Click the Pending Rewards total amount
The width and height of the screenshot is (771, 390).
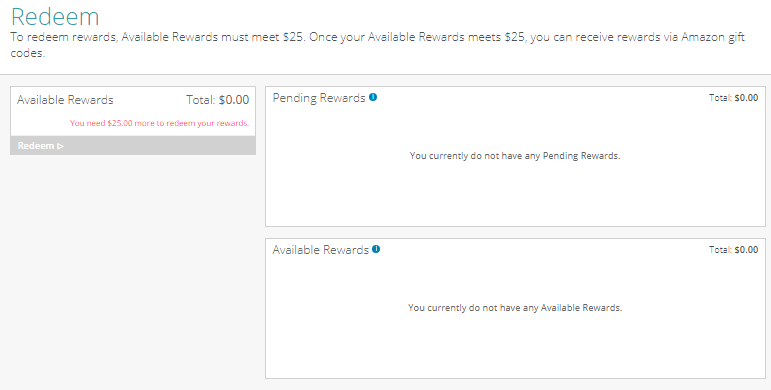click(x=746, y=98)
